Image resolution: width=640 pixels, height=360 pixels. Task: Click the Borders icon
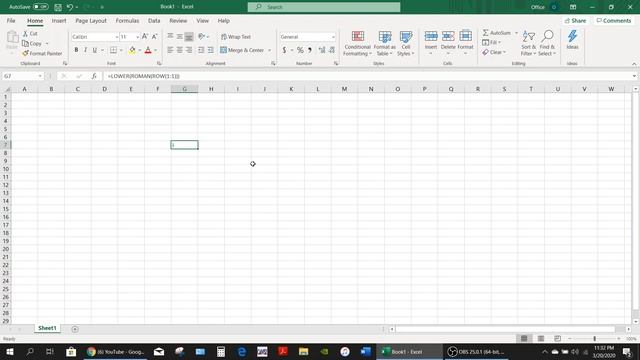[x=113, y=50]
